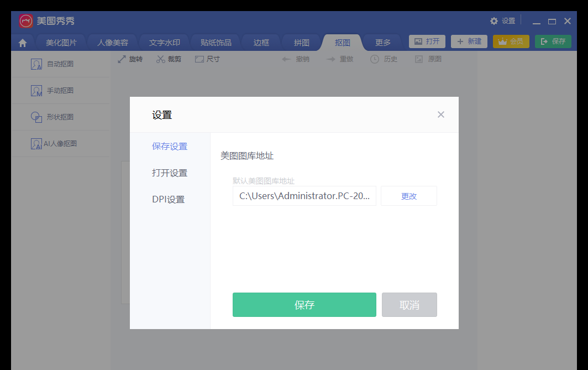Image resolution: width=588 pixels, height=370 pixels.
Task: Click the home icon tab
Action: [x=23, y=43]
